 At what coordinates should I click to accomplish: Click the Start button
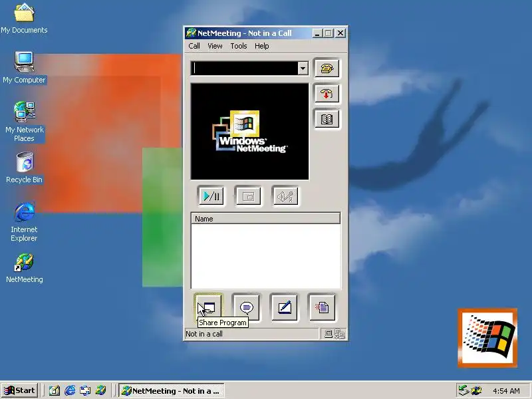coord(19,390)
